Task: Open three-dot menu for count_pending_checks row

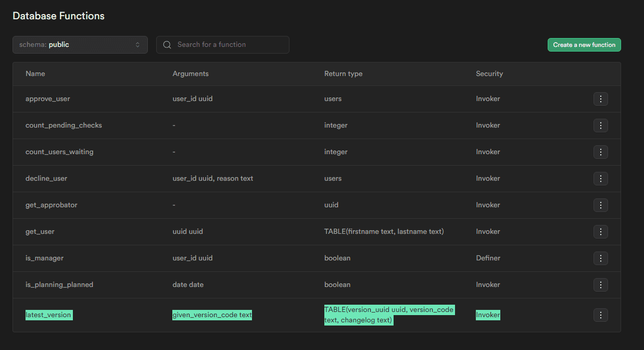Action: 600,126
